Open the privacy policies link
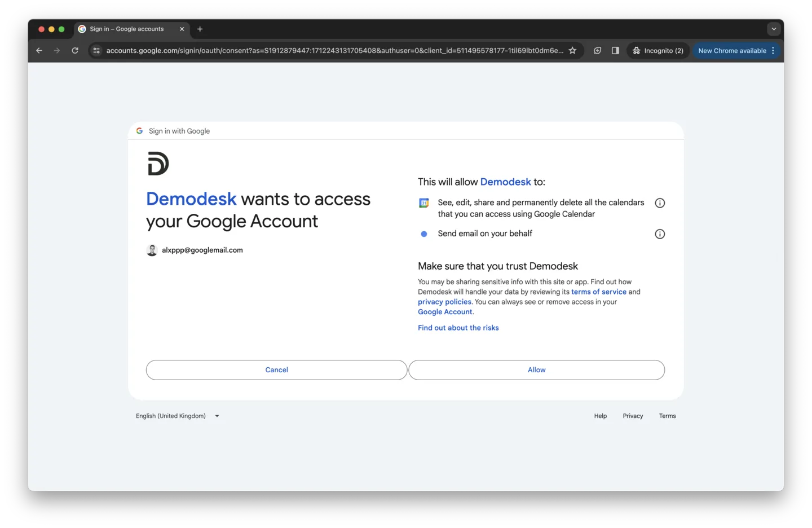 (444, 302)
